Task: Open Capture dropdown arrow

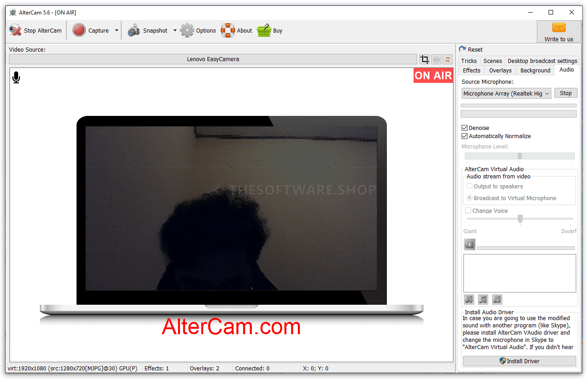Action: tap(116, 30)
